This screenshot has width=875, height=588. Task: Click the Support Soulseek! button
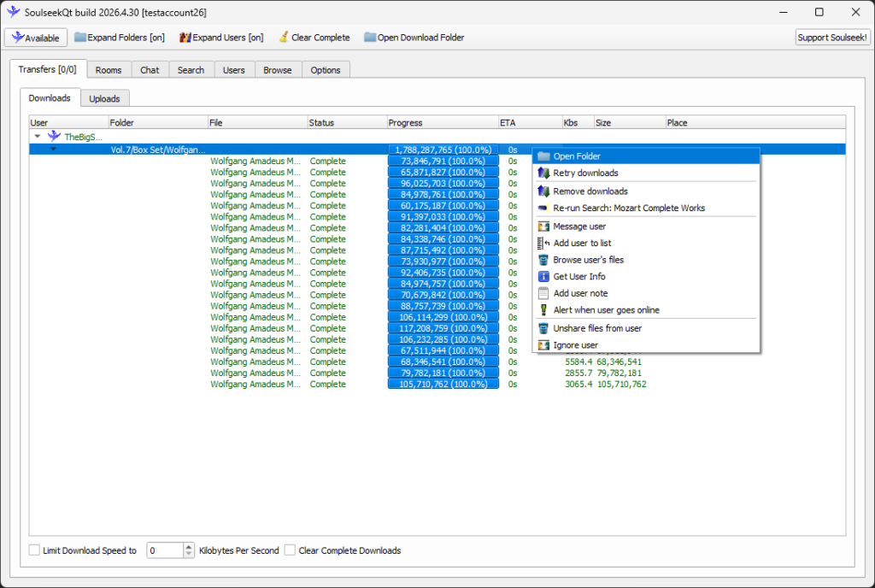832,38
